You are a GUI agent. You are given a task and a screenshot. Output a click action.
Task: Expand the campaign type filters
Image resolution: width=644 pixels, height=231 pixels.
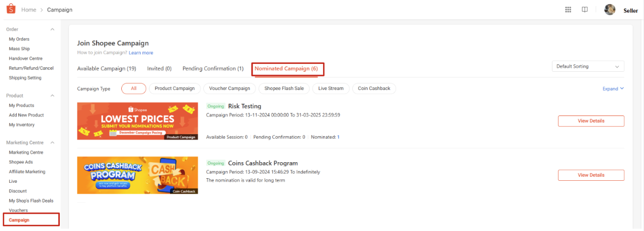[613, 89]
